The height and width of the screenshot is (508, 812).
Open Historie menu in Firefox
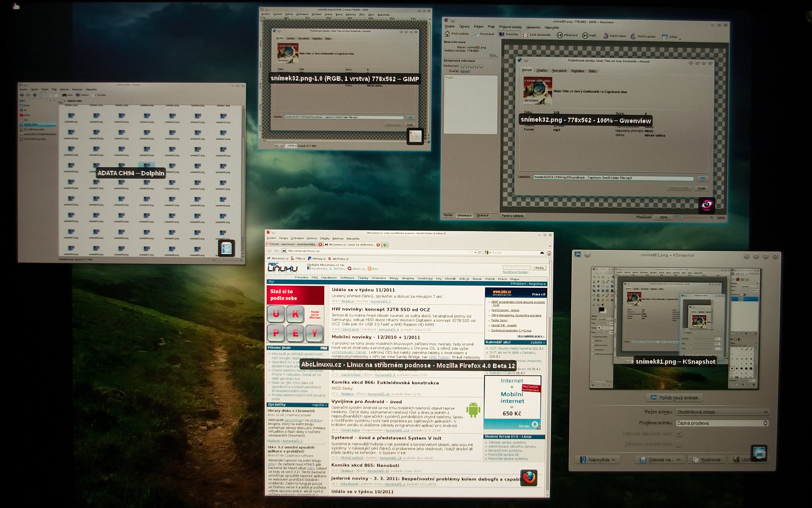(311, 238)
